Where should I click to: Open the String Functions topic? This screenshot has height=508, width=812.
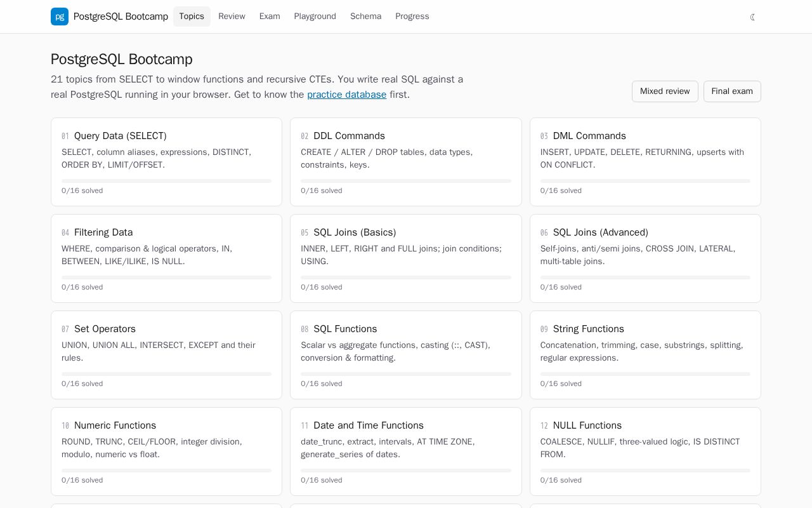(x=645, y=355)
